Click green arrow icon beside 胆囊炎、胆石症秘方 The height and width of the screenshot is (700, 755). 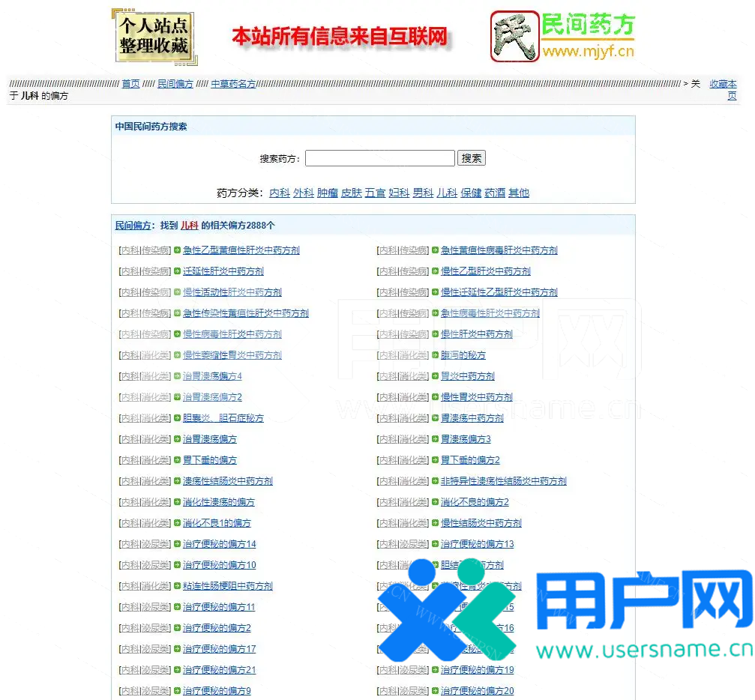click(x=178, y=418)
